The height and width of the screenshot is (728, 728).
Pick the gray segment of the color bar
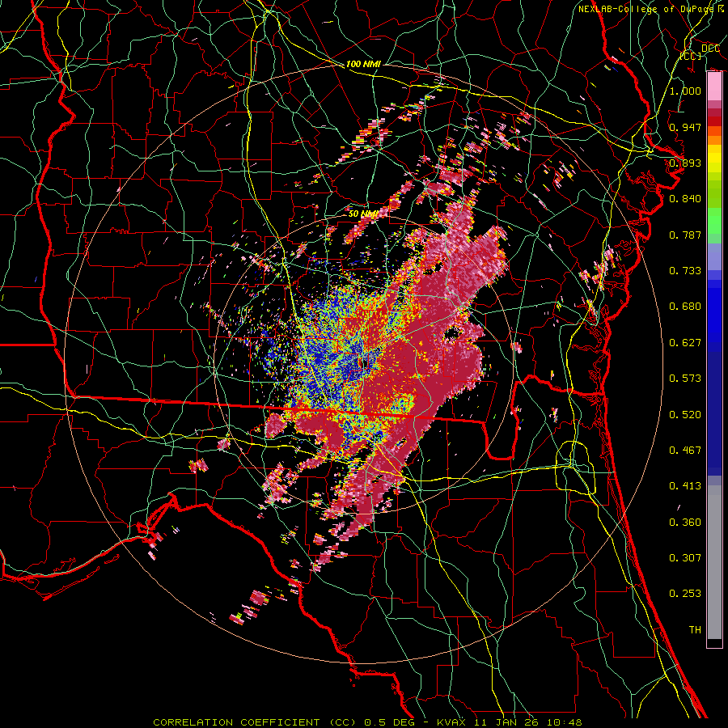click(714, 562)
